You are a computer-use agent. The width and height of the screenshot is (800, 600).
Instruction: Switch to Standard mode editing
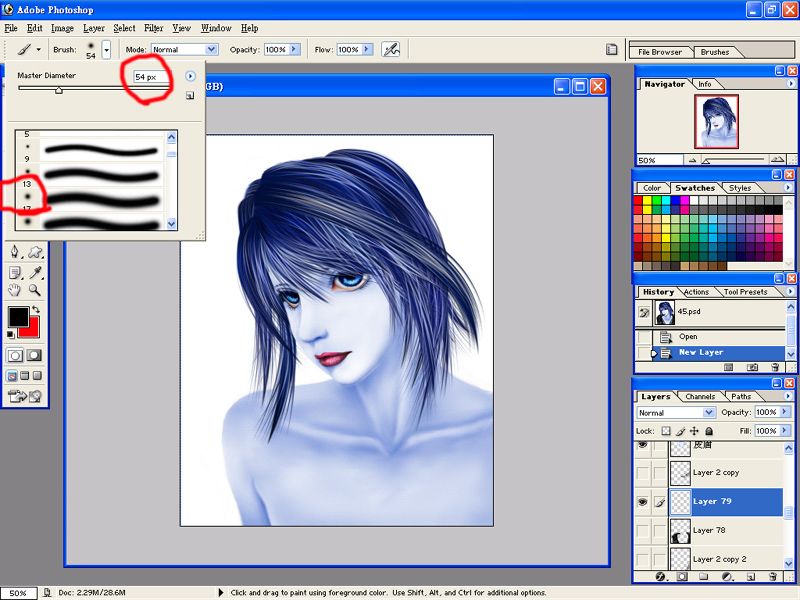[x=15, y=356]
